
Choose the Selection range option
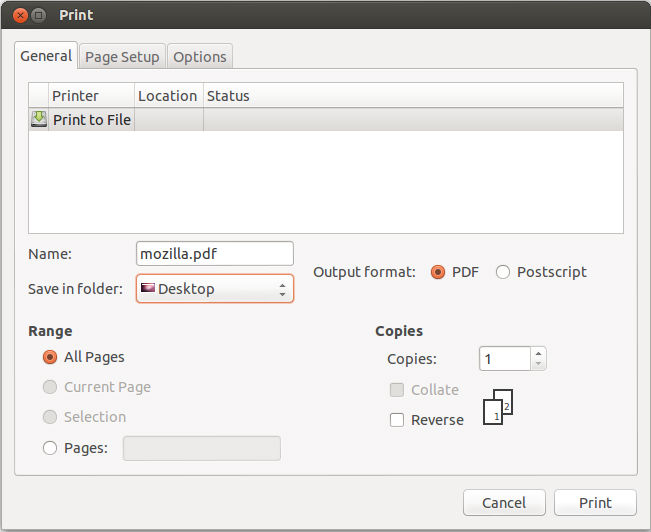click(50, 417)
